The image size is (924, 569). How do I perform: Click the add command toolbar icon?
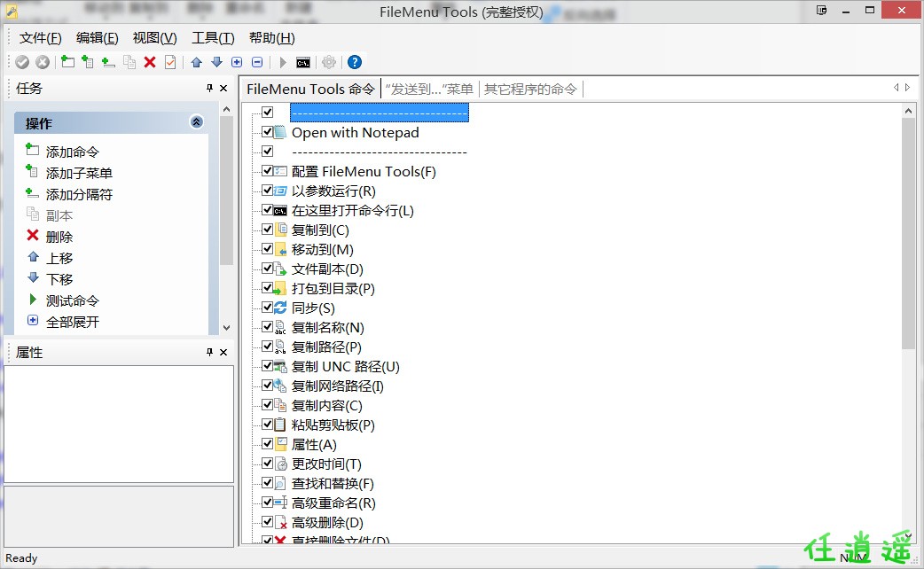67,61
